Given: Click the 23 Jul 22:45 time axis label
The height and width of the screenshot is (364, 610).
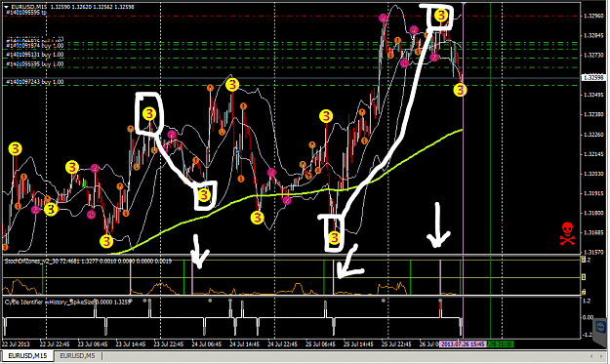Looking at the screenshot, I should click(169, 344).
